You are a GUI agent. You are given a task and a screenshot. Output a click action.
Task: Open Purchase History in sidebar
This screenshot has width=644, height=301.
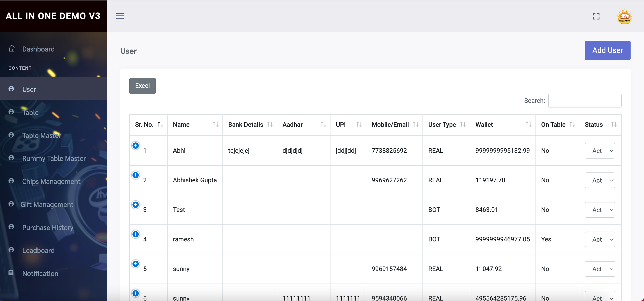click(47, 228)
